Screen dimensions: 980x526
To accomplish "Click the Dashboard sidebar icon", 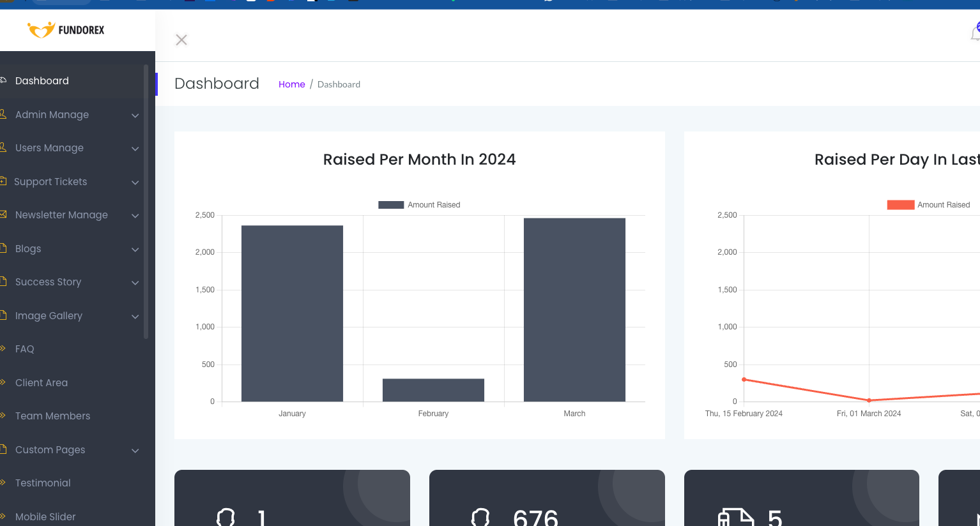I will (3, 80).
